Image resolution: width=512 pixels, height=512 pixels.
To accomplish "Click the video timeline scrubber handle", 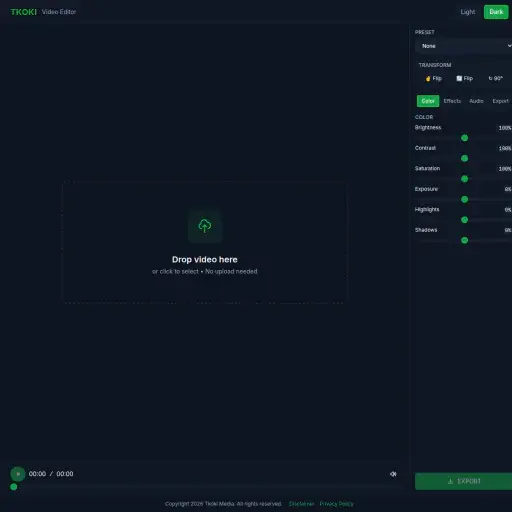I will pos(14,487).
